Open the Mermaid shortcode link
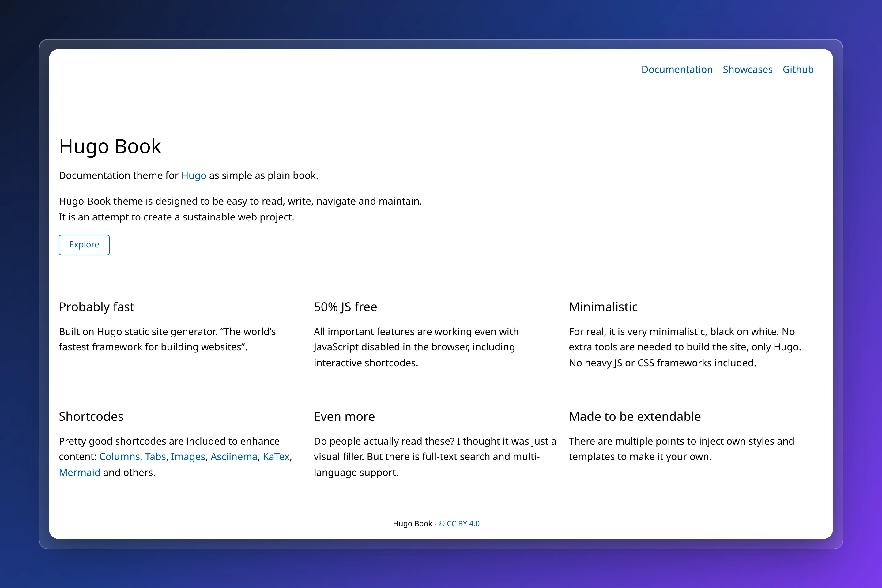Viewport: 882px width, 588px height. coord(80,472)
